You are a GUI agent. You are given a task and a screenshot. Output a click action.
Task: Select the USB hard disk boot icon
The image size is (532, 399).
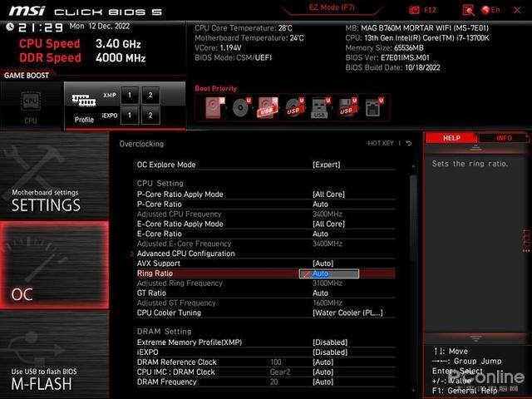(268, 107)
